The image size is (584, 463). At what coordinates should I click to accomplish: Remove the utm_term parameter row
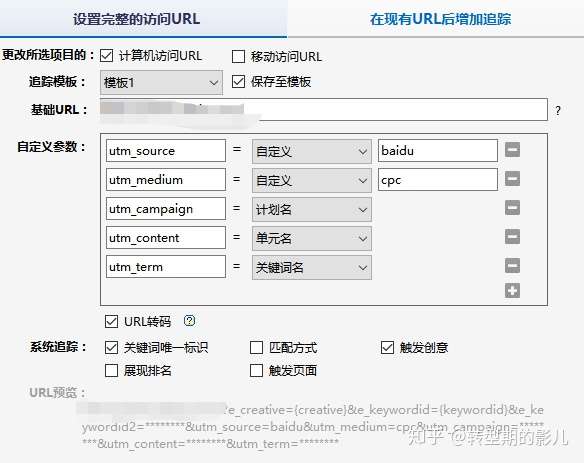click(x=512, y=266)
